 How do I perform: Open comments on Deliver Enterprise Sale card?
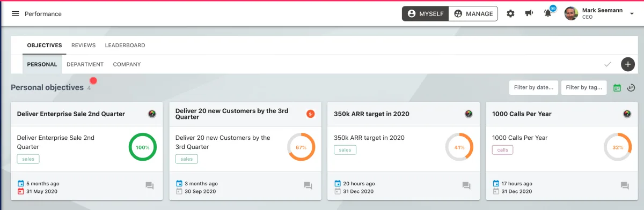click(150, 186)
